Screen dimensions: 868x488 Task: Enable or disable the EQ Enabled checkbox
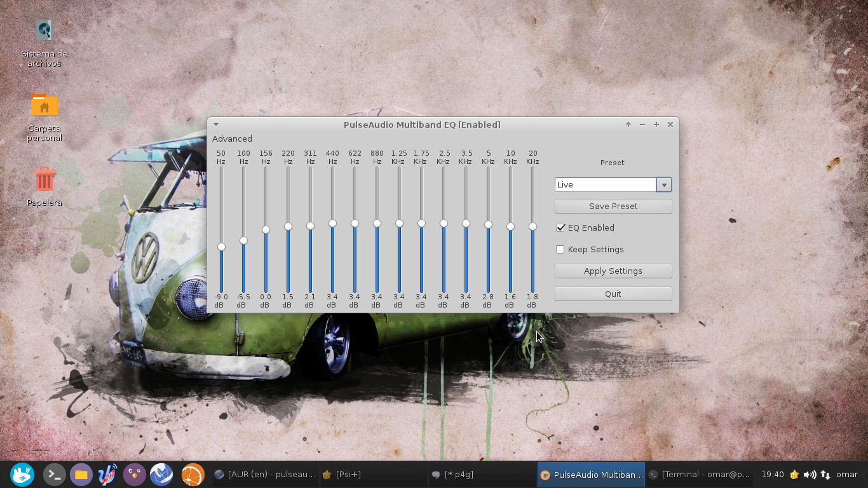[x=560, y=227]
